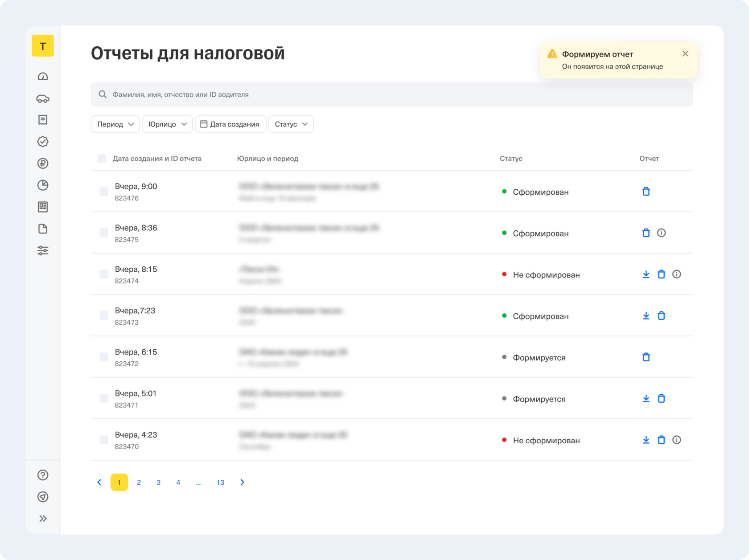The width and height of the screenshot is (749, 560).
Task: Open the sliders settings icon in sidebar
Action: pyautogui.click(x=43, y=250)
